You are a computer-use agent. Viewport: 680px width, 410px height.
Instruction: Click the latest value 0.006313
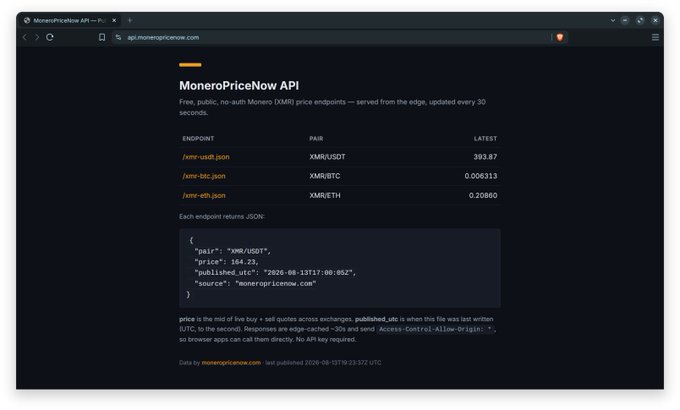coord(481,176)
